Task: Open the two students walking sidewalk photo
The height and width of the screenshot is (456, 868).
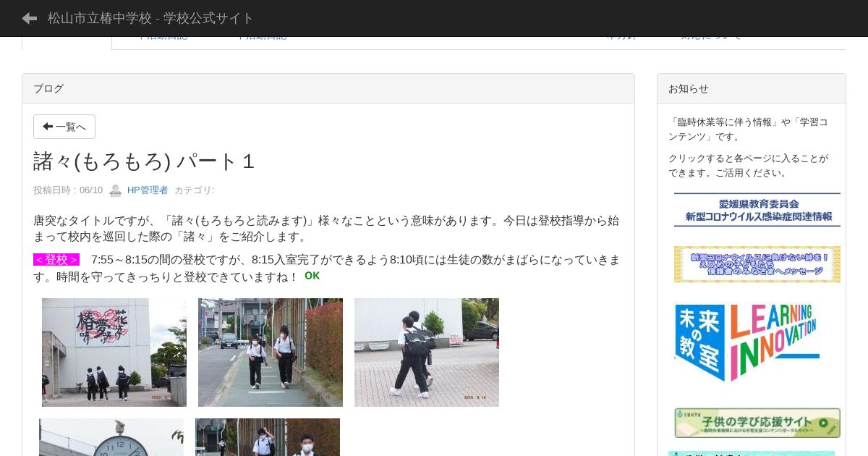Action: click(271, 352)
